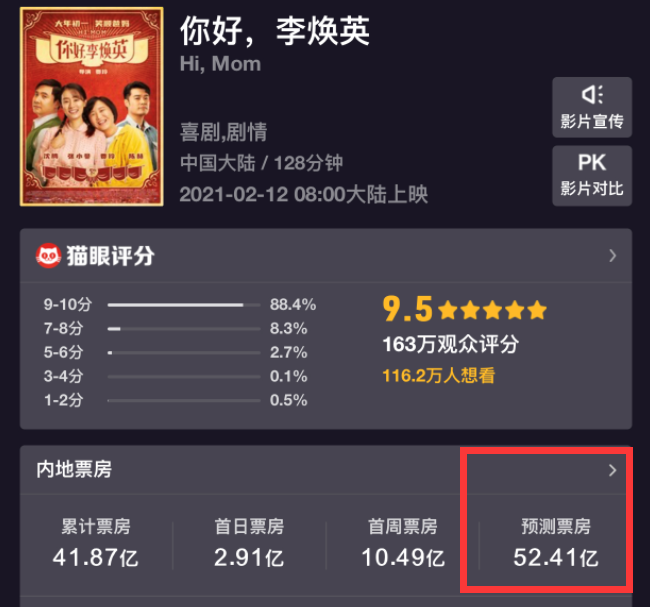
Task: Click 116.2万人想看 want-to-see count
Action: 439,376
